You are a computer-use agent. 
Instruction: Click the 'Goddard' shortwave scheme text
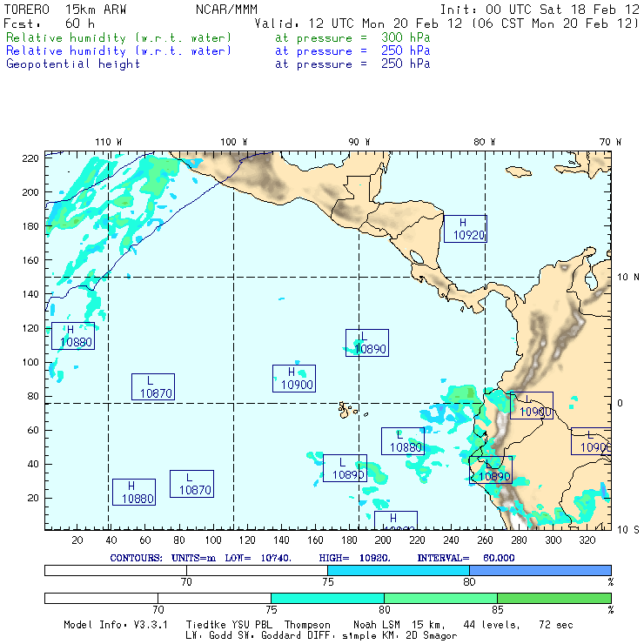(280, 636)
